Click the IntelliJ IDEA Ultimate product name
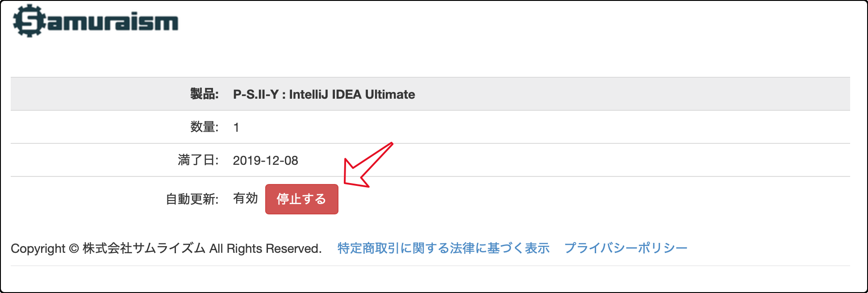The height and width of the screenshot is (293, 868). 352,94
